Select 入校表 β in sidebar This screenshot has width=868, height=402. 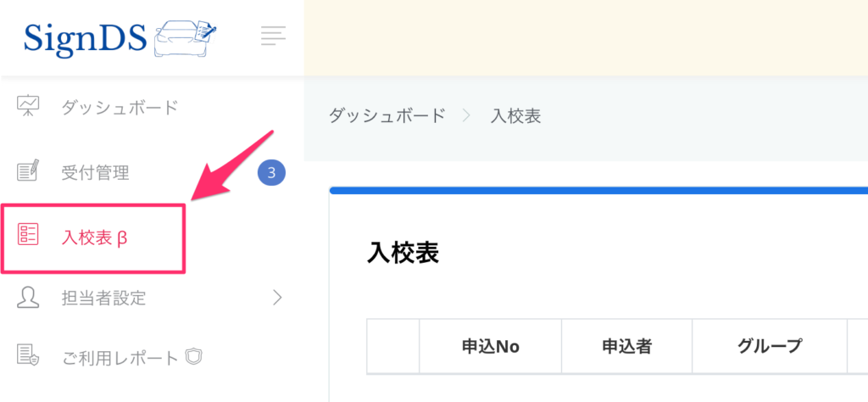pyautogui.click(x=94, y=237)
